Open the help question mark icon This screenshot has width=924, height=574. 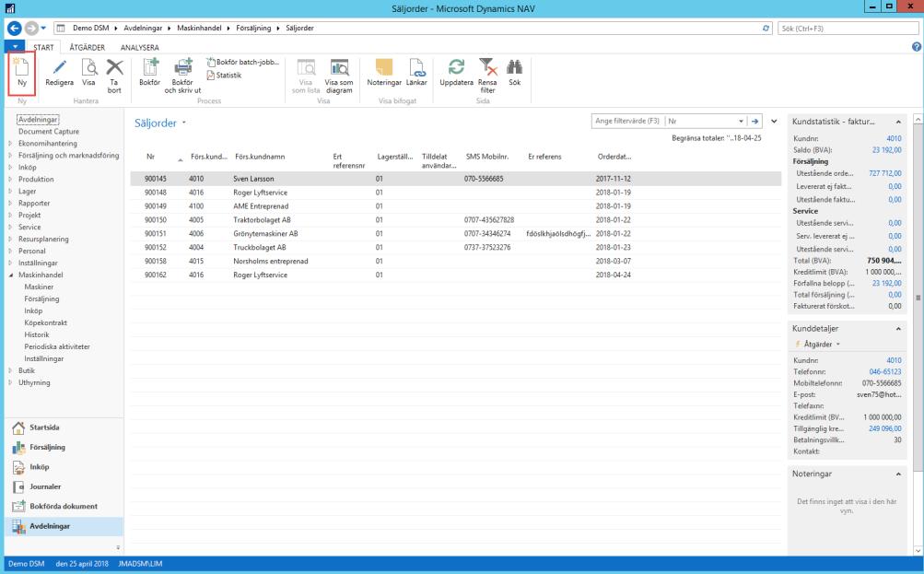(x=917, y=47)
